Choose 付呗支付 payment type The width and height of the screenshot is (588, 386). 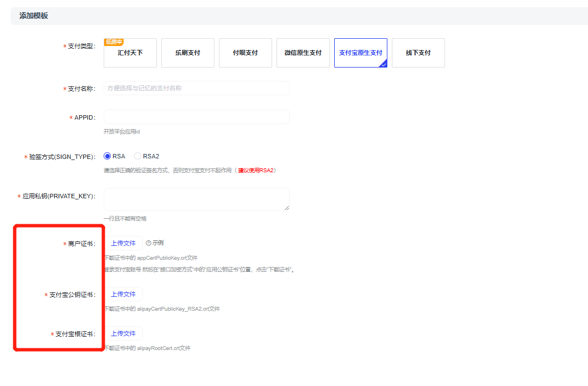pyautogui.click(x=246, y=53)
